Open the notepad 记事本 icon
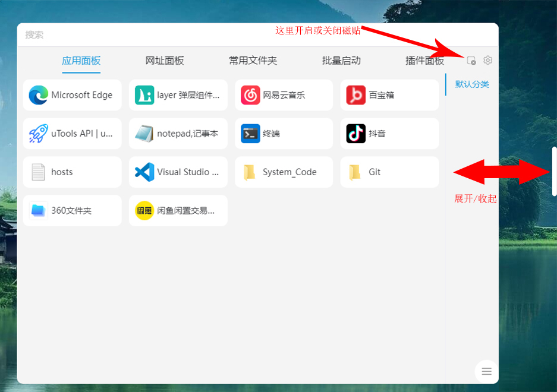Screen dimensions: 557x392 pos(144,134)
